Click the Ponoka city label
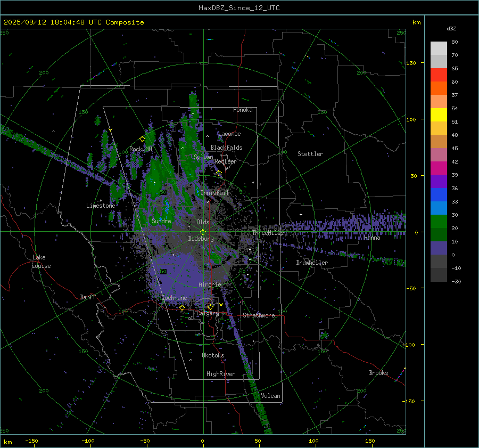The width and height of the screenshot is (479, 448). [243, 110]
